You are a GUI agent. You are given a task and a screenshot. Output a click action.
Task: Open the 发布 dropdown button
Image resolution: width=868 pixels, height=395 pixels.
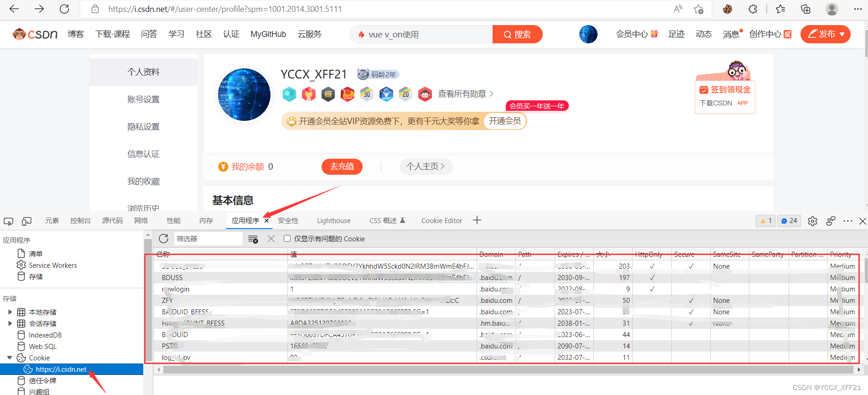[x=826, y=34]
